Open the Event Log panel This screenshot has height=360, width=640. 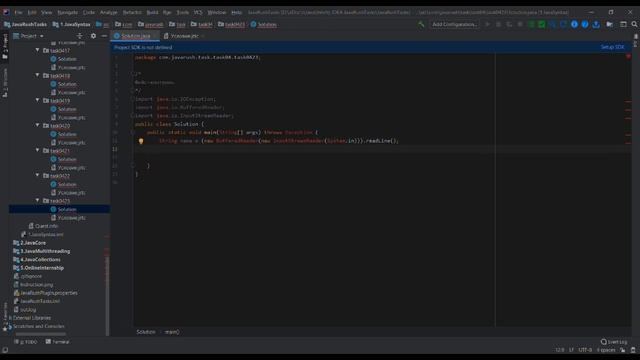click(614, 342)
